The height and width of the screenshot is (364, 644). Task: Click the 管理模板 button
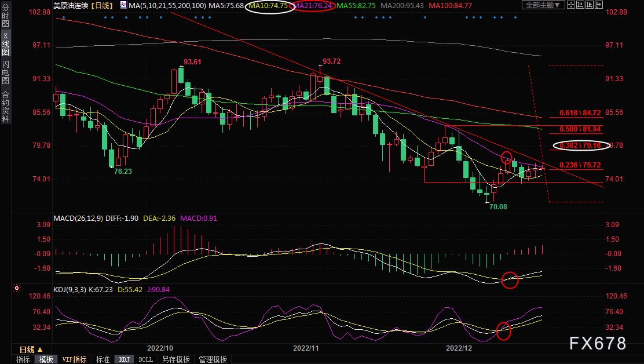point(213,359)
